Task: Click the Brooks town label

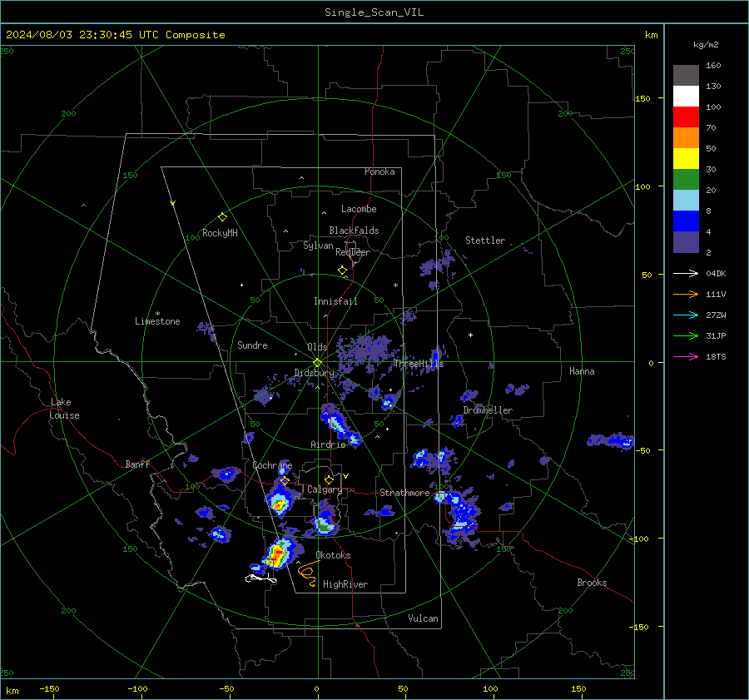Action: point(592,583)
